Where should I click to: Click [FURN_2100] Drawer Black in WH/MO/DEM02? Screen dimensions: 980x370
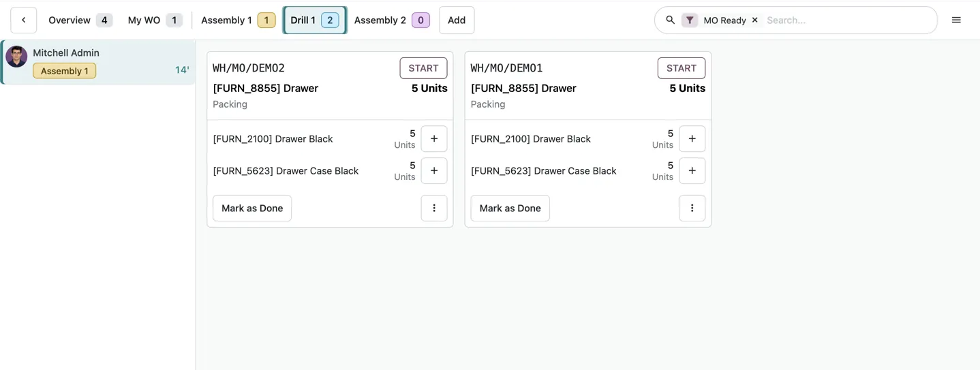[x=273, y=139]
